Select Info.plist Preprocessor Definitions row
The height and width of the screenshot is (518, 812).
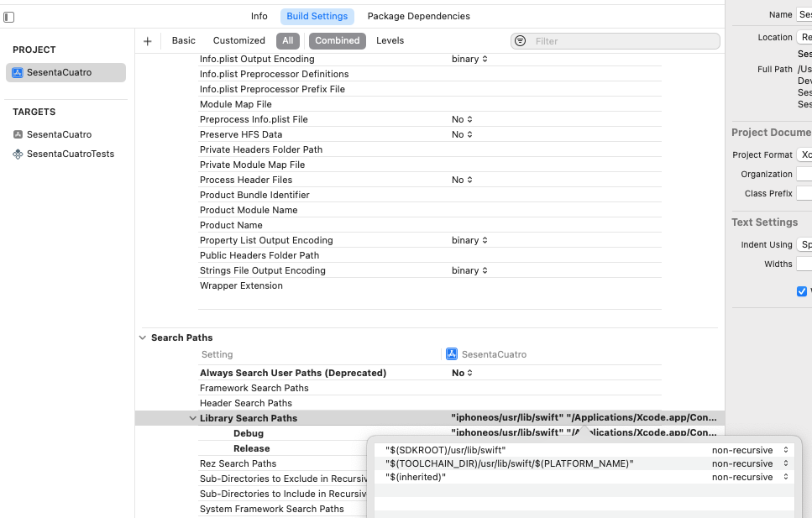point(429,74)
